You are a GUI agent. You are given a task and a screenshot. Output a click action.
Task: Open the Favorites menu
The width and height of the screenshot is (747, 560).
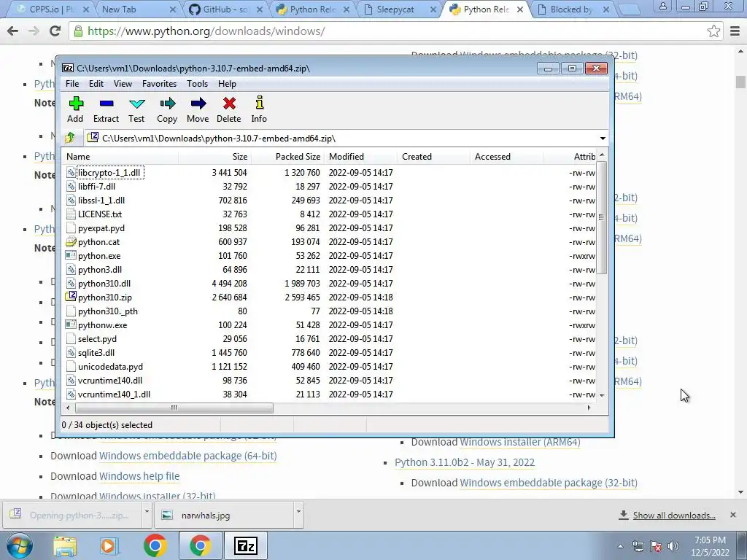[160, 84]
